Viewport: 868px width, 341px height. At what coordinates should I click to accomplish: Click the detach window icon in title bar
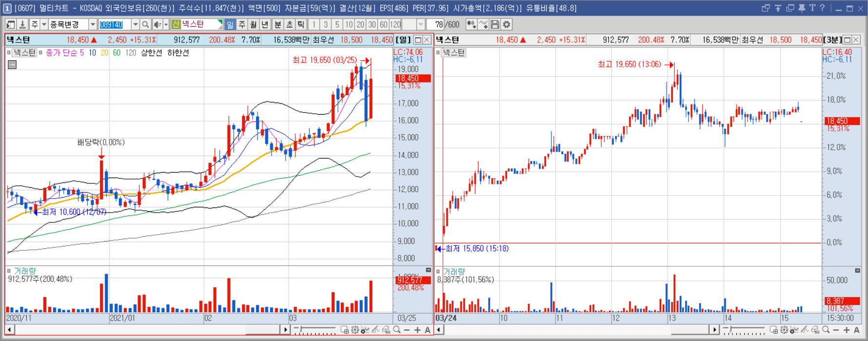pyautogui.click(x=766, y=8)
